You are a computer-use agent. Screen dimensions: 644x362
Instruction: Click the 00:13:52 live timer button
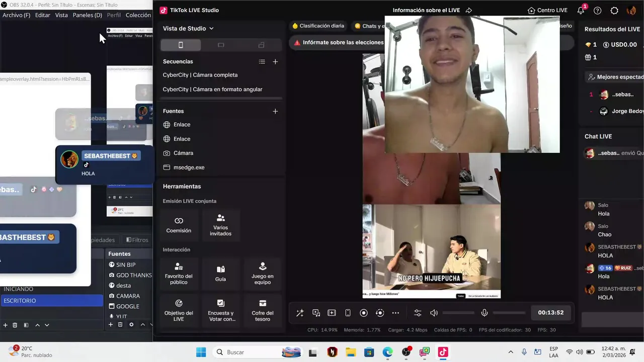coord(551,313)
